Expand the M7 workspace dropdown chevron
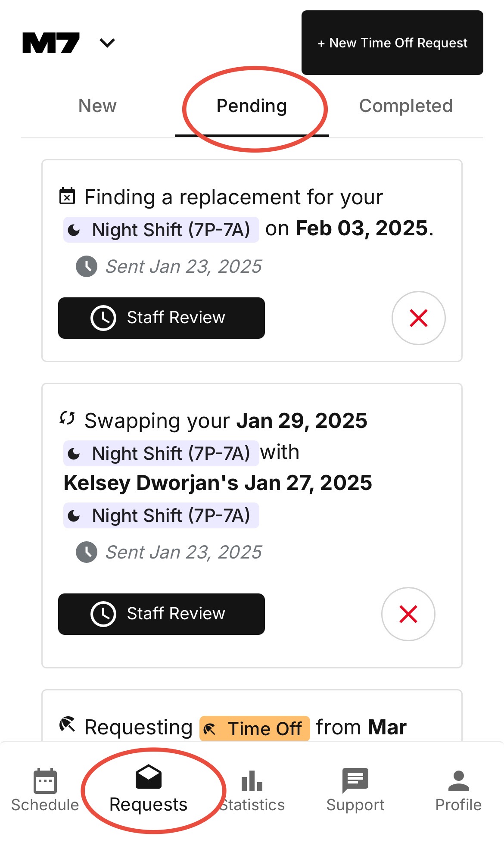 (107, 43)
